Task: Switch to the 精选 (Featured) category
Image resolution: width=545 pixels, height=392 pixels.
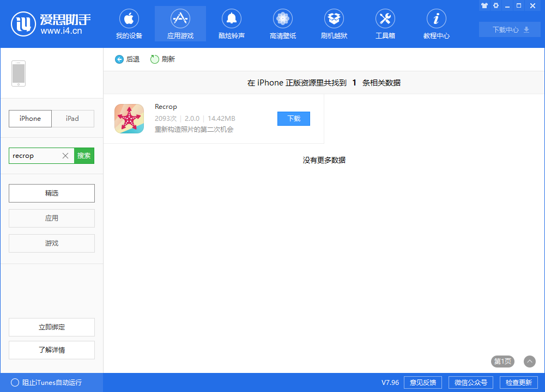Action: pyautogui.click(x=51, y=193)
